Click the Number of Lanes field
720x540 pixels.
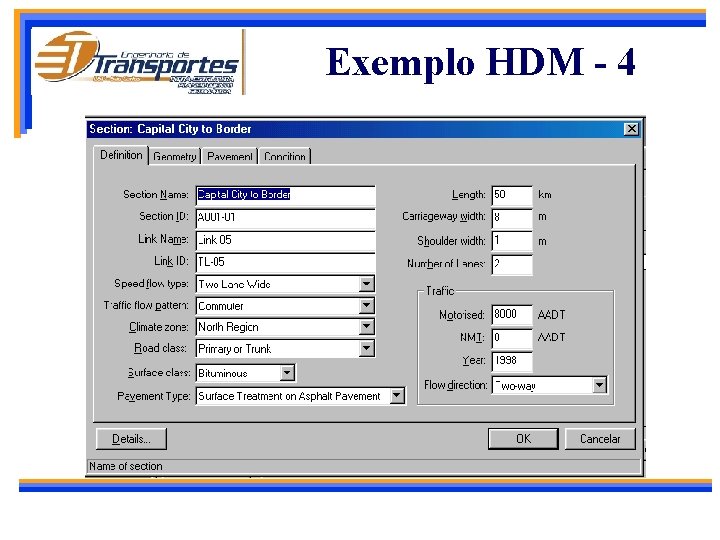(x=512, y=264)
